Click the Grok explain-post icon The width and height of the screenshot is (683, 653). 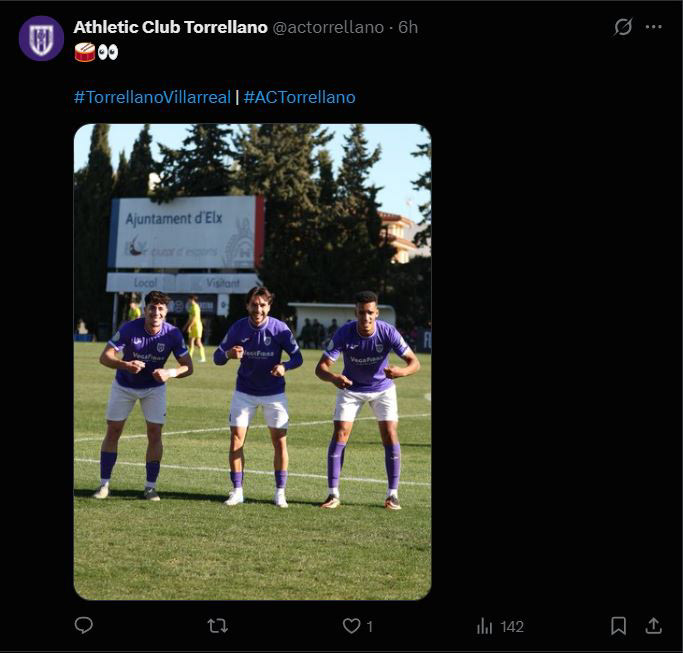[x=623, y=27]
